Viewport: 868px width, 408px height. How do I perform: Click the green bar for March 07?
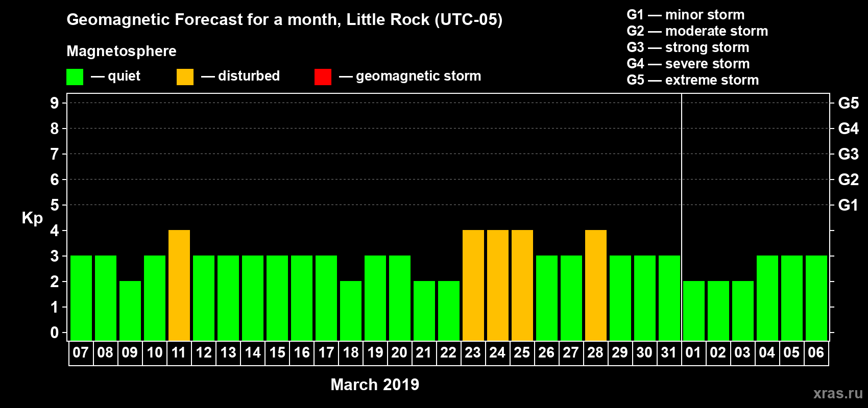tap(81, 298)
